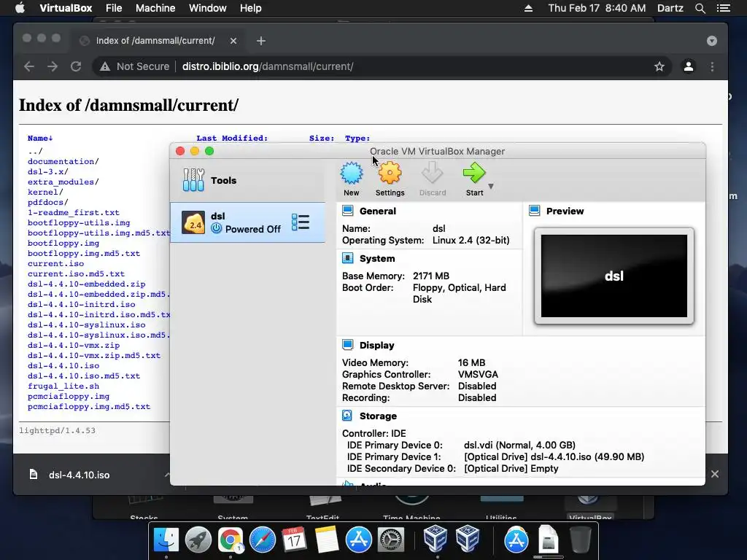
Task: Click the System section chip icon
Action: (348, 258)
